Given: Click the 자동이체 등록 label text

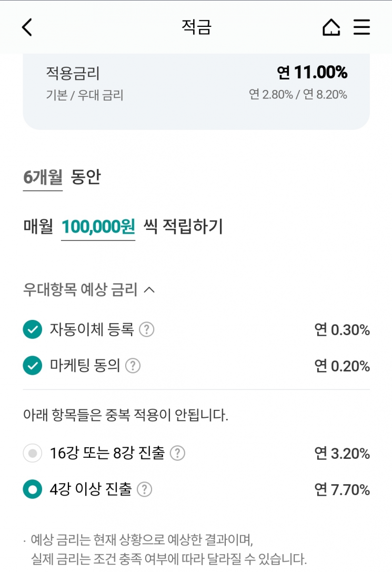Looking at the screenshot, I should pos(92,329).
